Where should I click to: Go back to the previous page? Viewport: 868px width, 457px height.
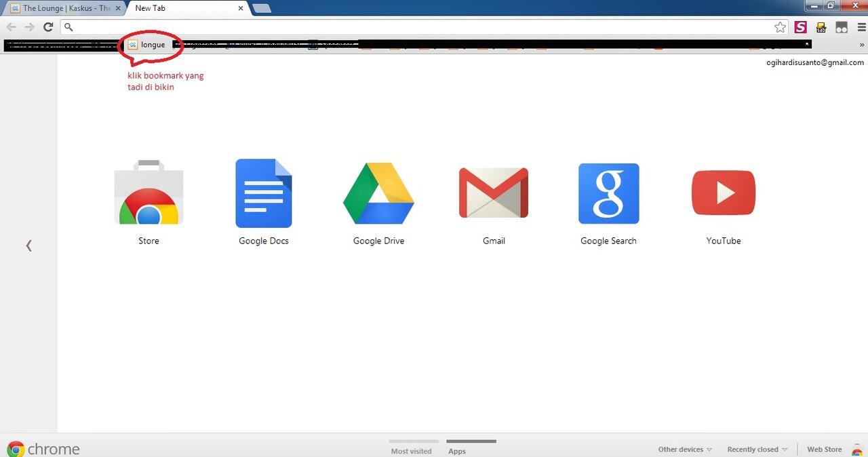click(x=11, y=27)
